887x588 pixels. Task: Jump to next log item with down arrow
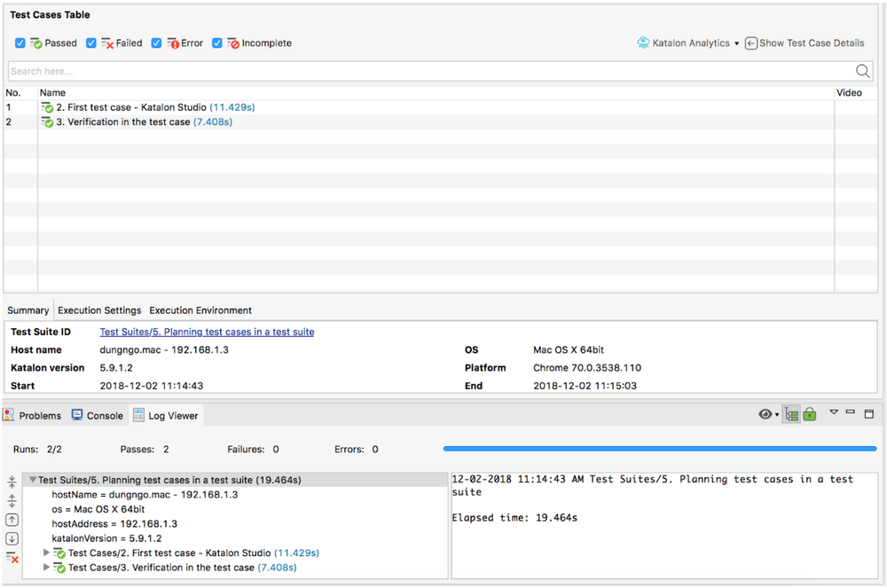(x=12, y=538)
